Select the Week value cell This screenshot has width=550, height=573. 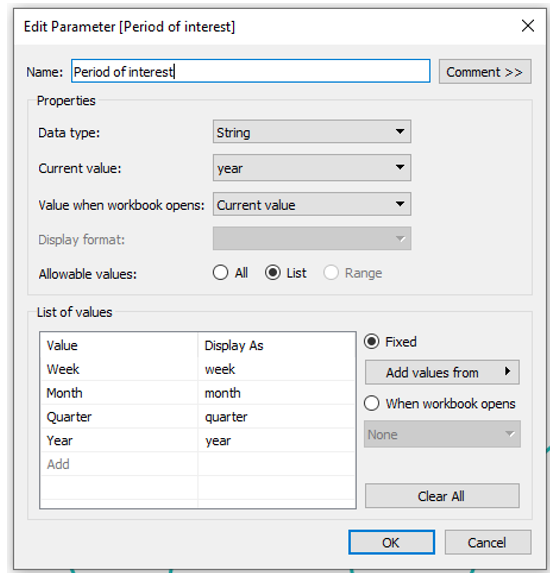coord(119,369)
